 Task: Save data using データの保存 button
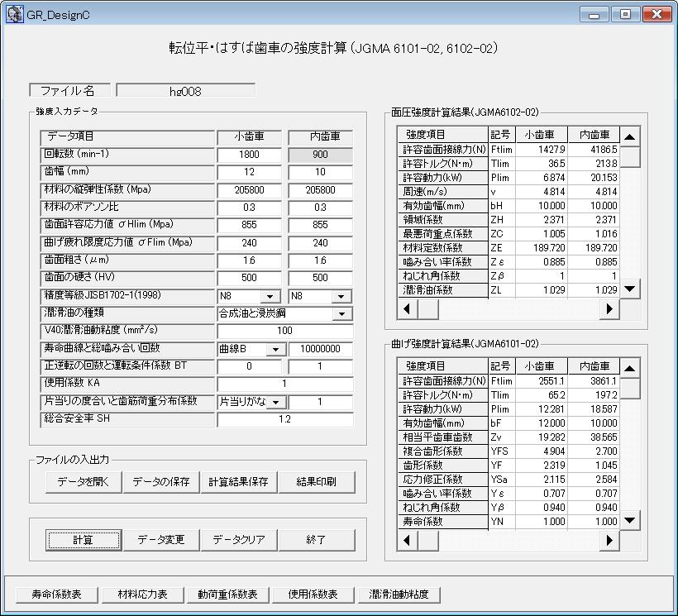(x=160, y=482)
